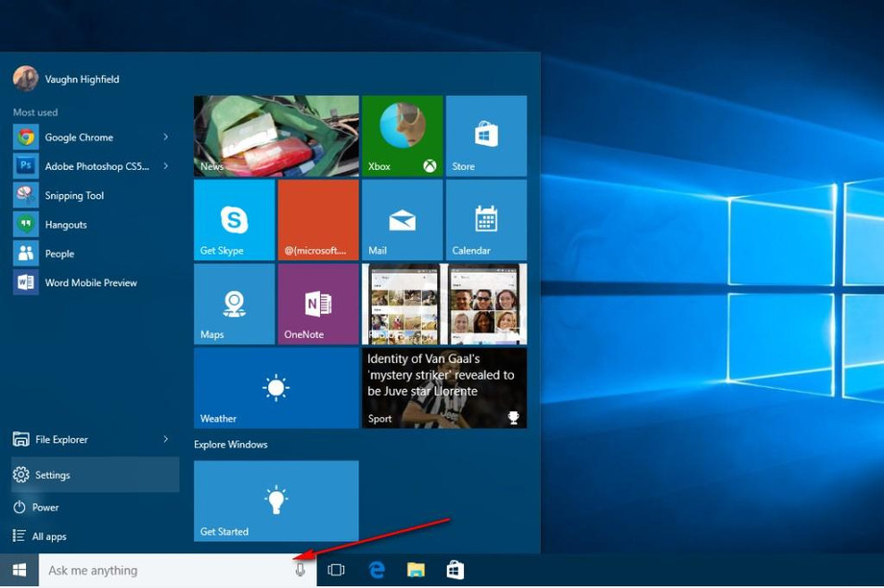Select the Snipping Tool label
884x588 pixels.
(x=74, y=196)
